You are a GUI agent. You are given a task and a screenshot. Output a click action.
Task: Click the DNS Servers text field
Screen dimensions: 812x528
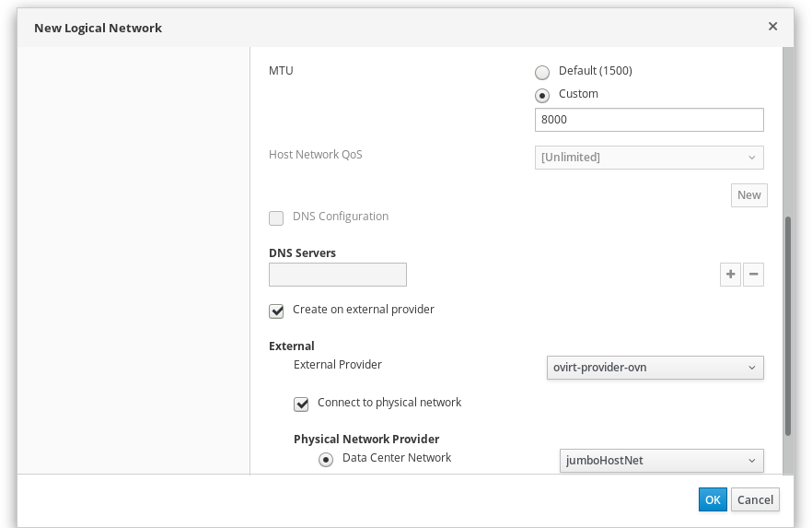(x=337, y=275)
